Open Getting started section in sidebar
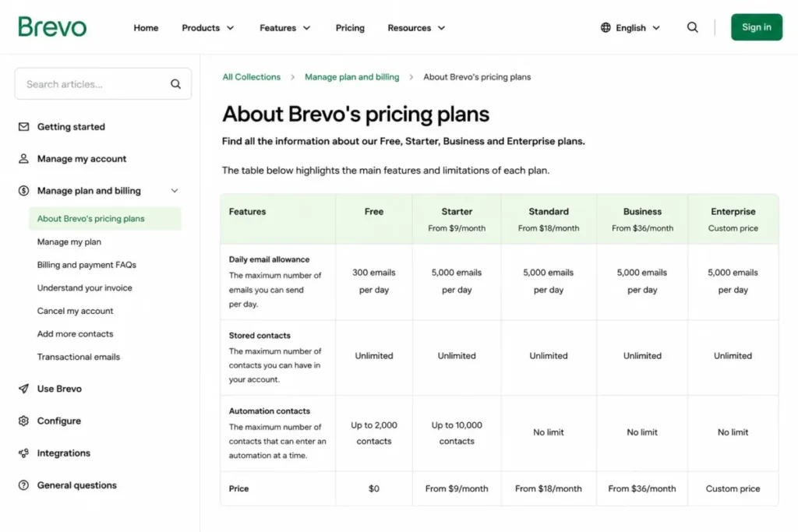The height and width of the screenshot is (532, 798). pos(71,127)
